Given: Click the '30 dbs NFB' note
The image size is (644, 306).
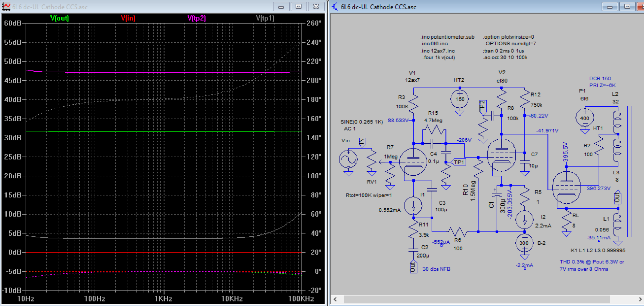Looking at the screenshot, I should click(x=436, y=269).
